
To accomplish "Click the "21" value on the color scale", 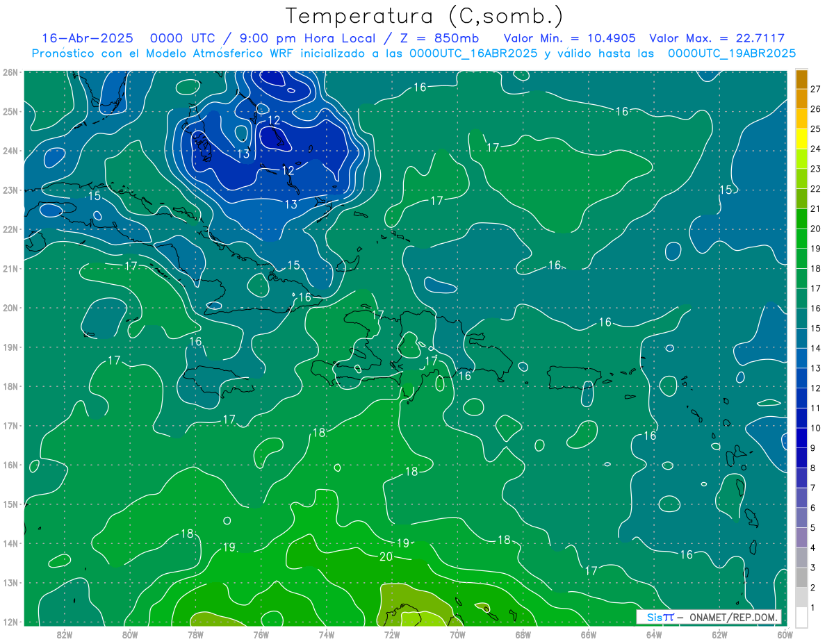I will click(x=815, y=209).
